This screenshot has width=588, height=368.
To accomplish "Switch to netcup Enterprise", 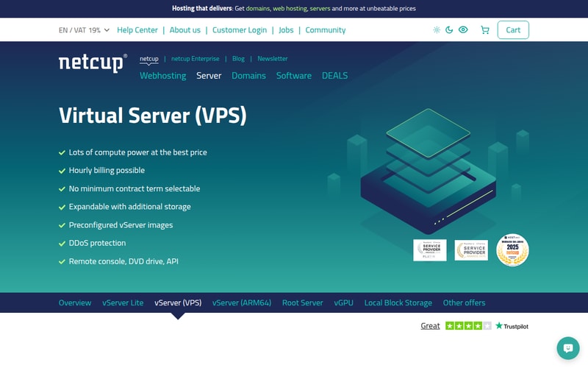I will (x=195, y=59).
